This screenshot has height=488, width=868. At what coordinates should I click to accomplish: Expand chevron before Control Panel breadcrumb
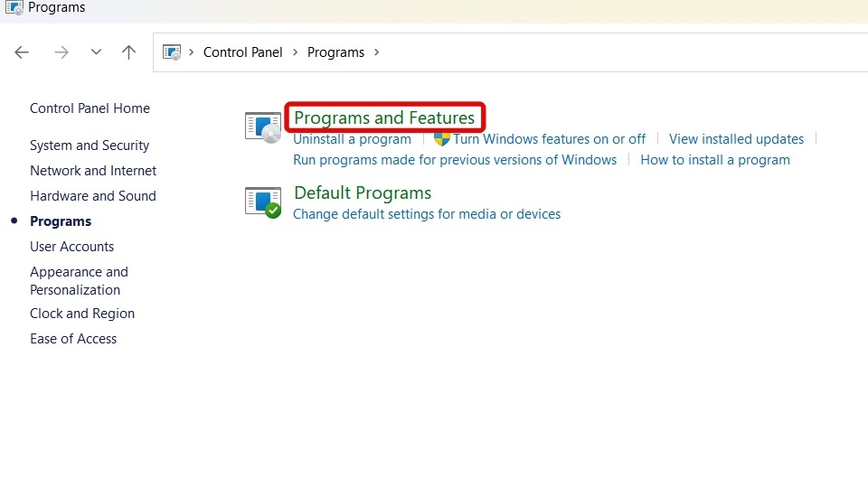point(192,52)
